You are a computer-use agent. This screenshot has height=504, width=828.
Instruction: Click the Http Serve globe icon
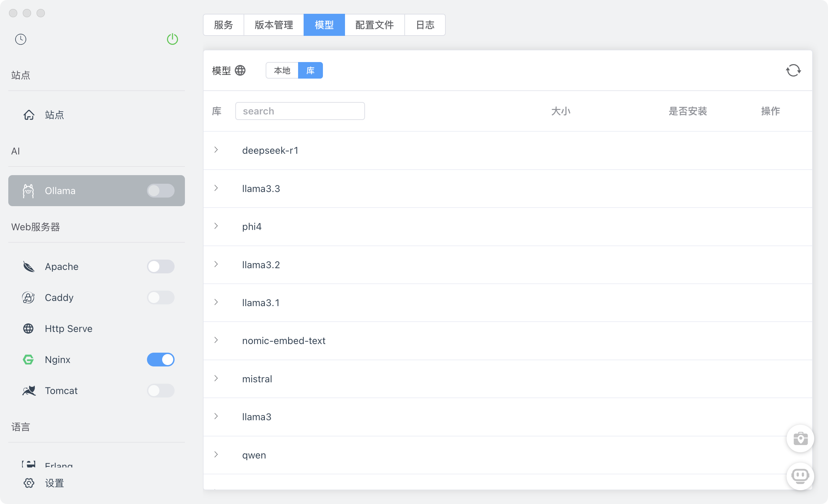click(x=28, y=329)
